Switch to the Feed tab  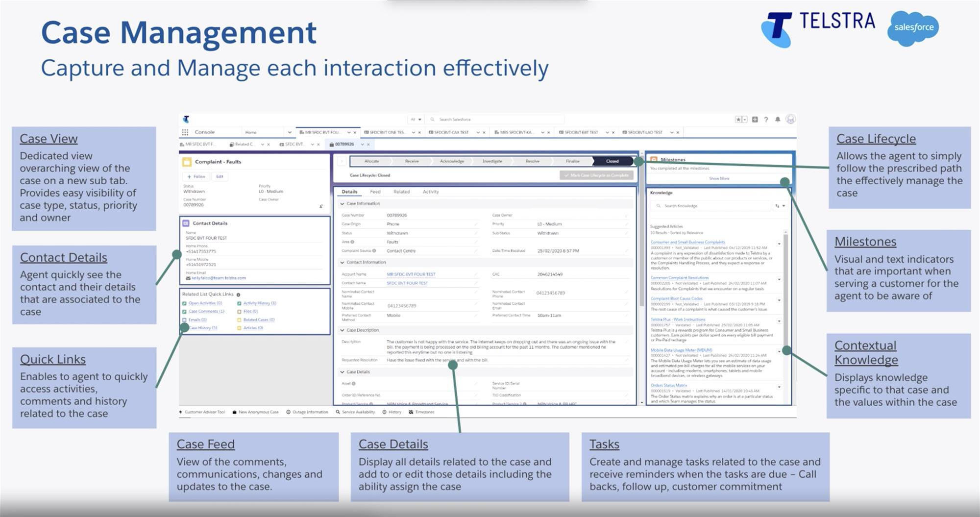(375, 192)
